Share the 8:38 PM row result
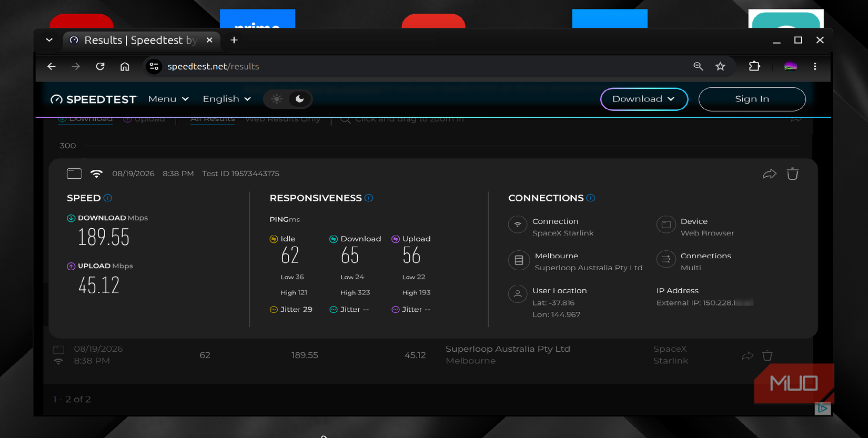Viewport: 868px width, 438px height. click(748, 356)
